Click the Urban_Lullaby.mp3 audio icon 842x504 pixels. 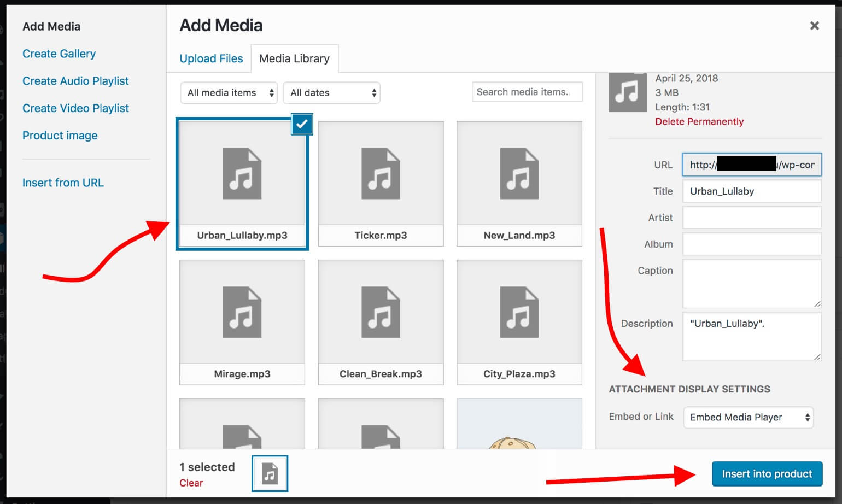pyautogui.click(x=241, y=173)
